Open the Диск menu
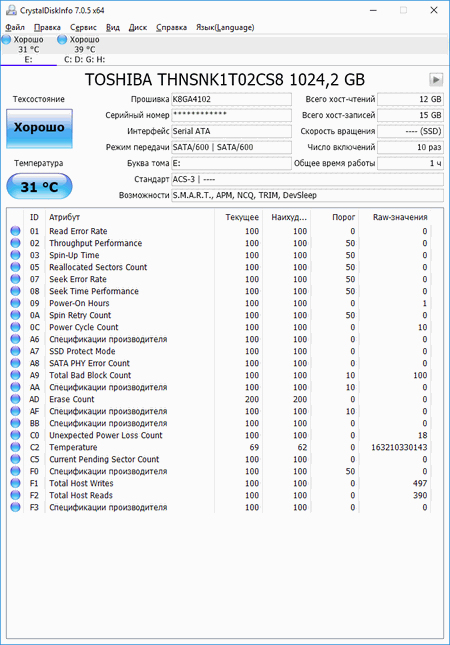450x645 pixels. [x=137, y=28]
